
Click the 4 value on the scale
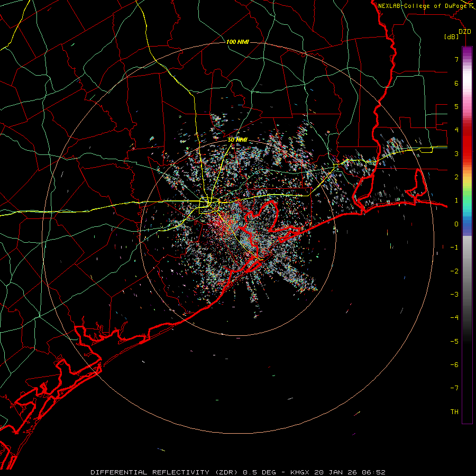tap(456, 130)
